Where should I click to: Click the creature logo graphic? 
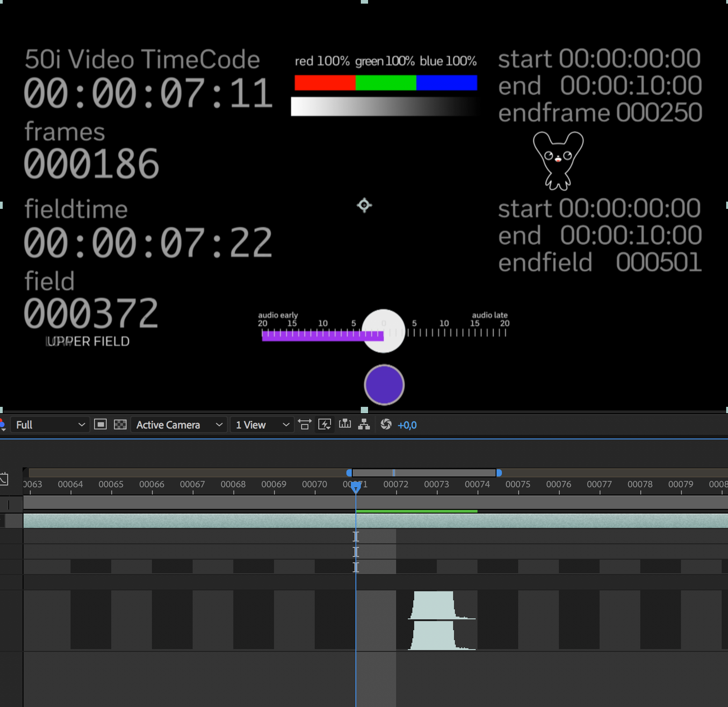558,161
